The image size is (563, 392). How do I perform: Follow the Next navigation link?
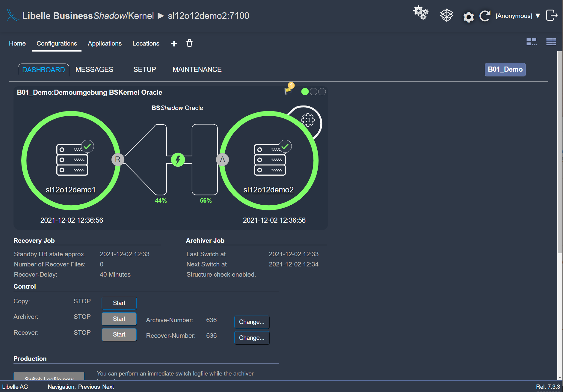(108, 387)
